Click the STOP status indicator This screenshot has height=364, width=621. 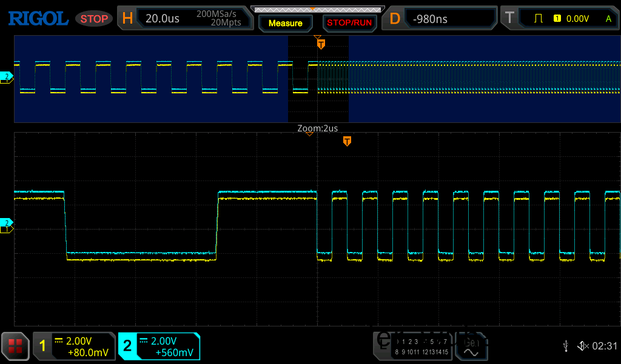(x=94, y=19)
